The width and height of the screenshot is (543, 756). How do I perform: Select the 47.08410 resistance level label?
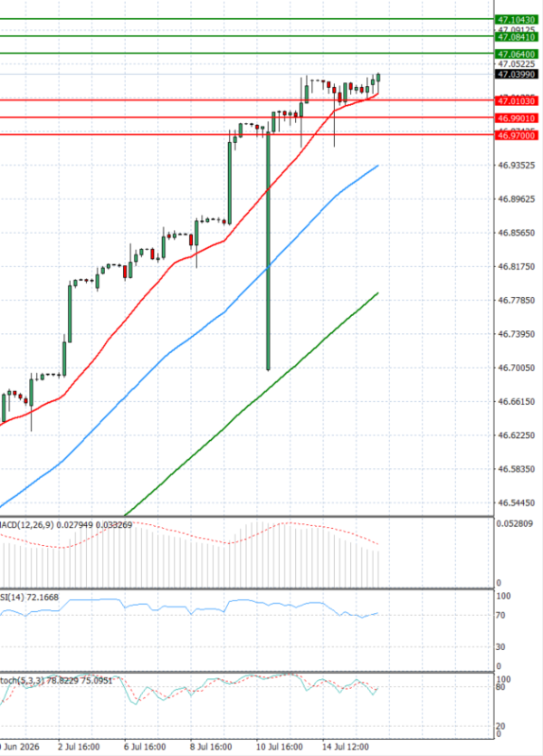pos(516,37)
